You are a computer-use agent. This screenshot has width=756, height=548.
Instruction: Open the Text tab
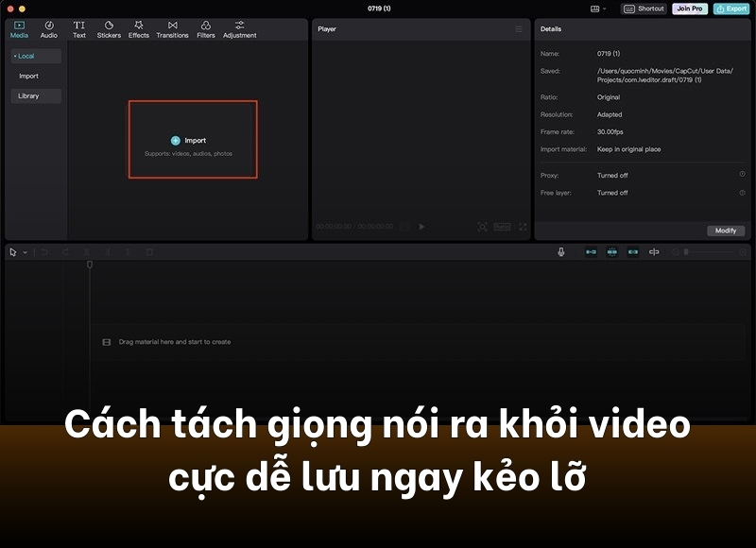point(79,29)
